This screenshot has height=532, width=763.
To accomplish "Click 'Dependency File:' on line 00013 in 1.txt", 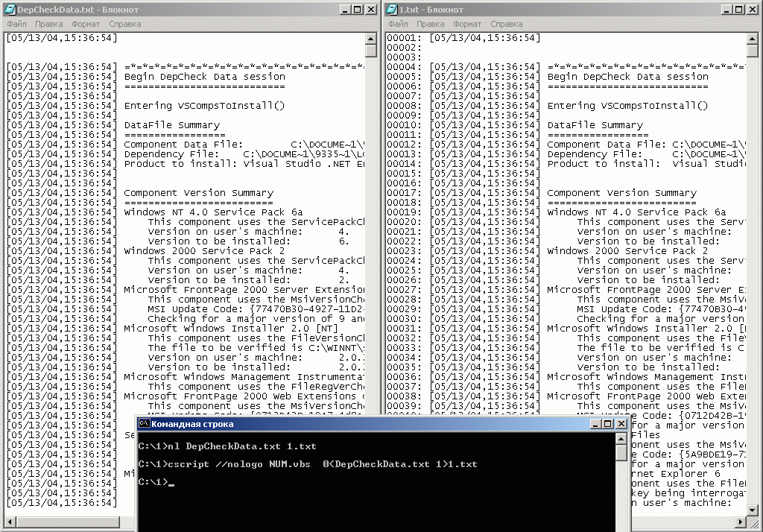I will tap(594, 154).
